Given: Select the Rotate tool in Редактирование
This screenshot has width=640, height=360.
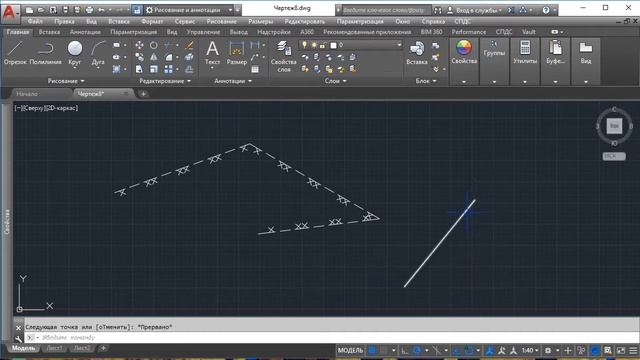Looking at the screenshot, I should coord(153,45).
